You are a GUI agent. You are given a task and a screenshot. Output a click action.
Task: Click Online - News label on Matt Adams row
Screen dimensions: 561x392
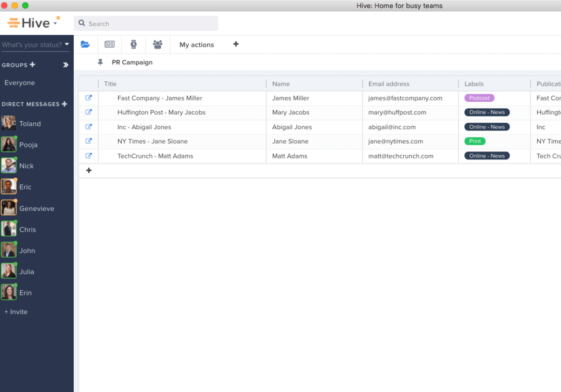pyautogui.click(x=487, y=156)
